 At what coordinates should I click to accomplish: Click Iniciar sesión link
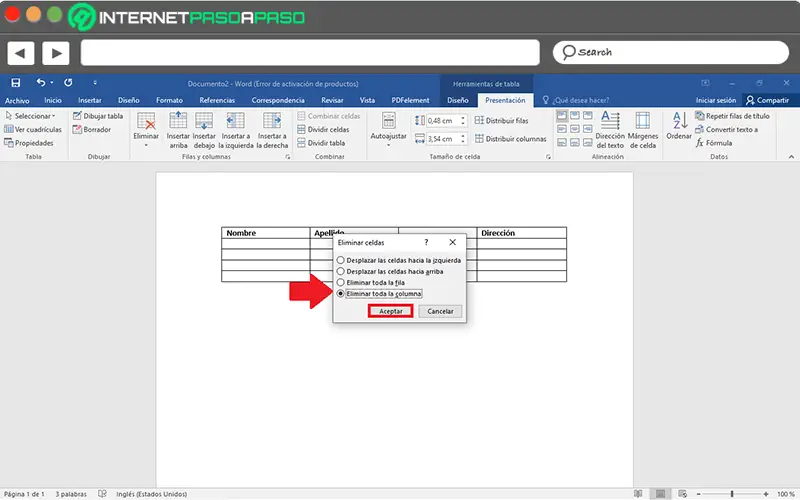click(x=716, y=100)
